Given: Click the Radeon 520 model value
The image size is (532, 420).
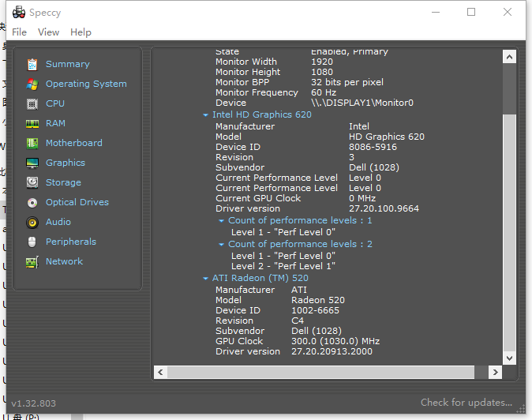Looking at the screenshot, I should pos(318,300).
